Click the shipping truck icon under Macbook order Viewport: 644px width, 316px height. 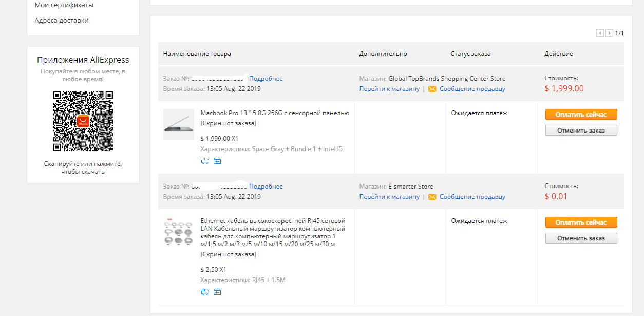point(205,161)
